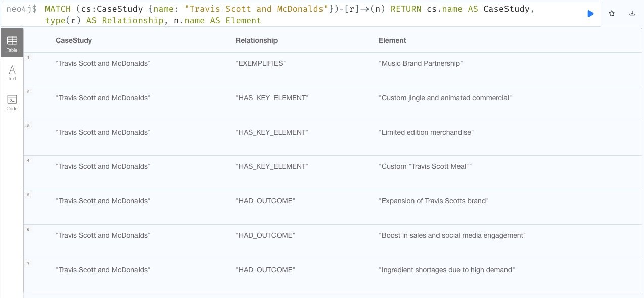
Task: Click CaseStudy cell in the ingredient shortages row
Action: [103, 270]
